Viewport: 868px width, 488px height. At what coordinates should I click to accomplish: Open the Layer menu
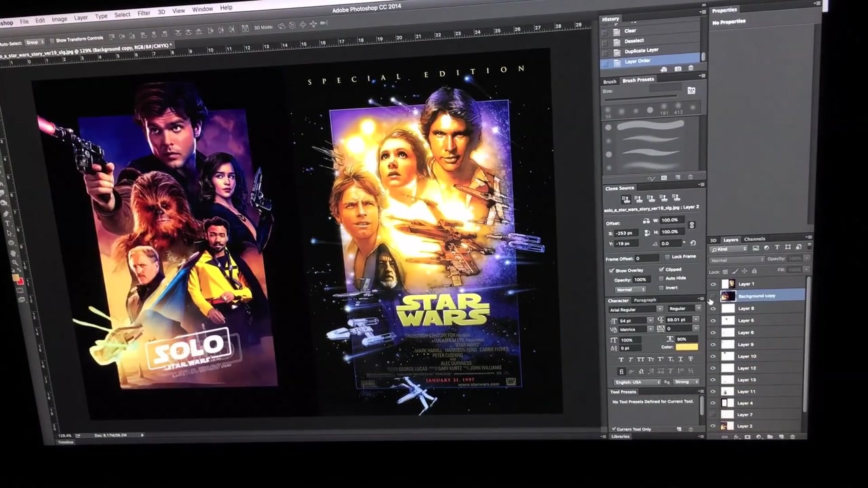pyautogui.click(x=81, y=18)
